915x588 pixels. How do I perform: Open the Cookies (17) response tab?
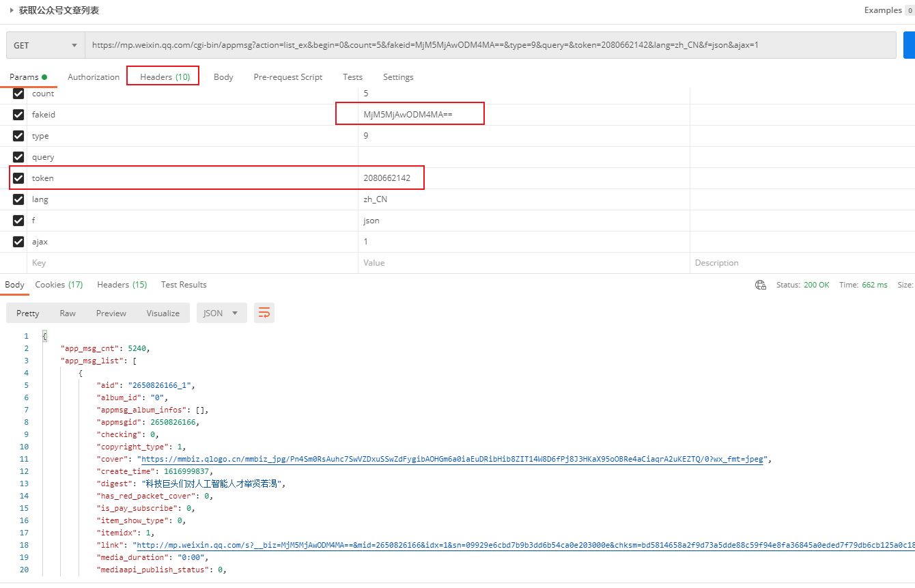click(59, 285)
